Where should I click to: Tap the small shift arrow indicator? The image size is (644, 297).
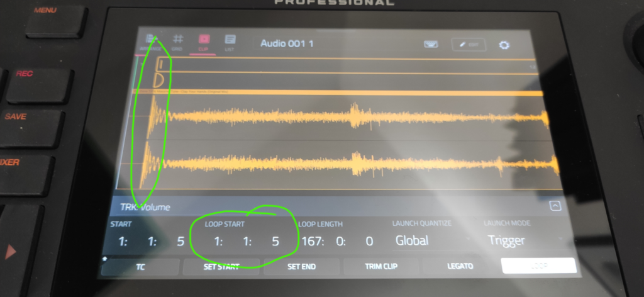104,259
